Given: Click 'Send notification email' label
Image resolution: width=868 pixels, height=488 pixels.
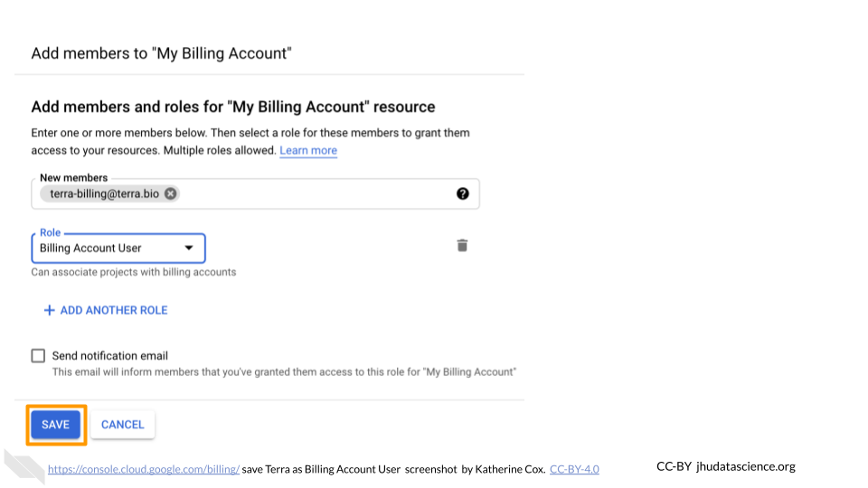Looking at the screenshot, I should tap(110, 356).
